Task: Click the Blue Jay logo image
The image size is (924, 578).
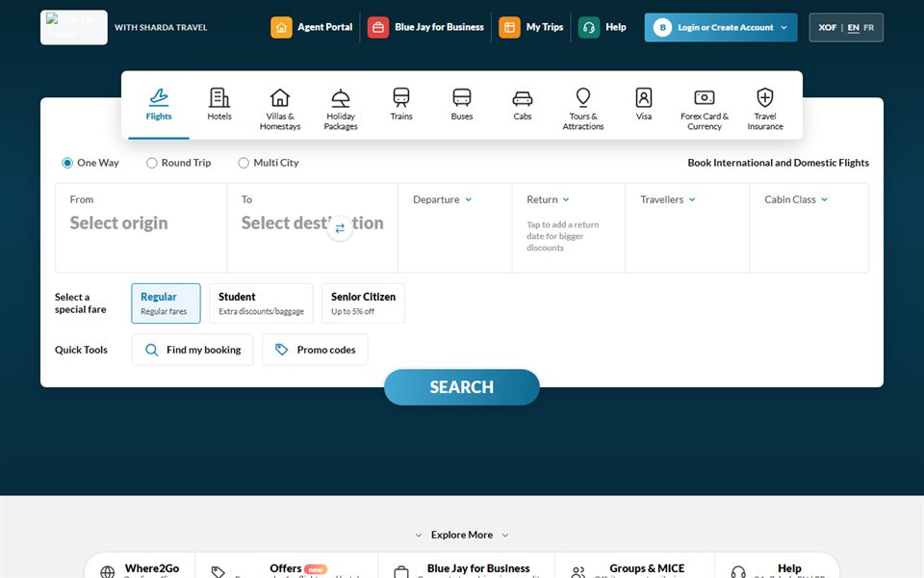Action: [74, 27]
